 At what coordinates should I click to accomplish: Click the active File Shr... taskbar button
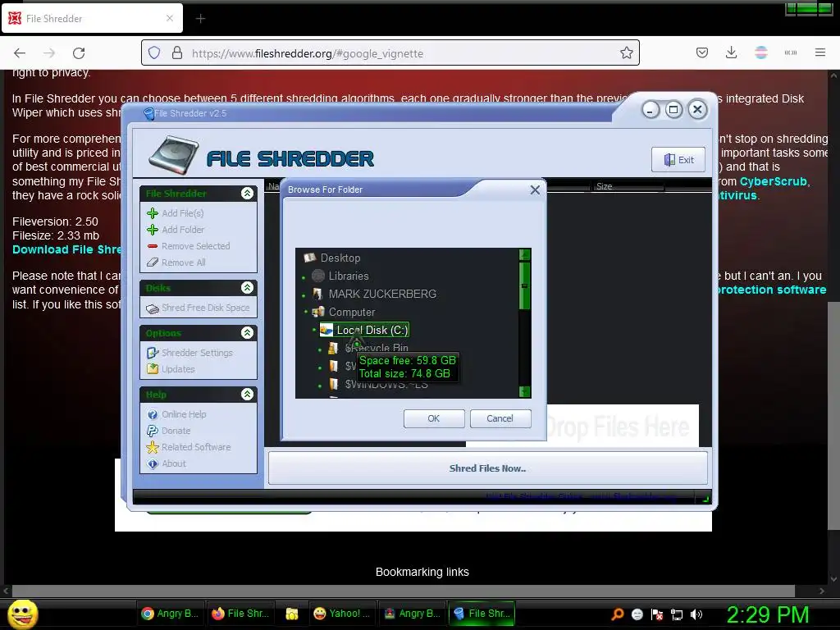point(481,614)
